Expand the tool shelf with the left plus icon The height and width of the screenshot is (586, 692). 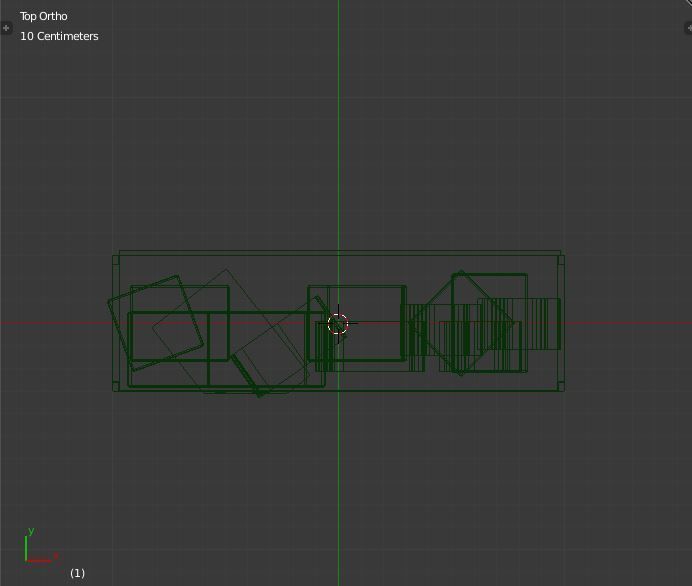click(x=6, y=28)
